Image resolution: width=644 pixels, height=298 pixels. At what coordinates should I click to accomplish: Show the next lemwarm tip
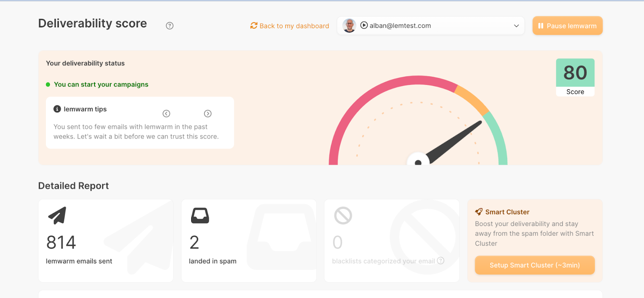tap(208, 114)
